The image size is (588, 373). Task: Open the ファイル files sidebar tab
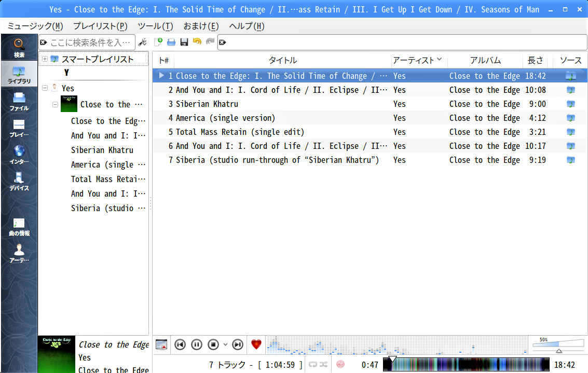tap(19, 101)
